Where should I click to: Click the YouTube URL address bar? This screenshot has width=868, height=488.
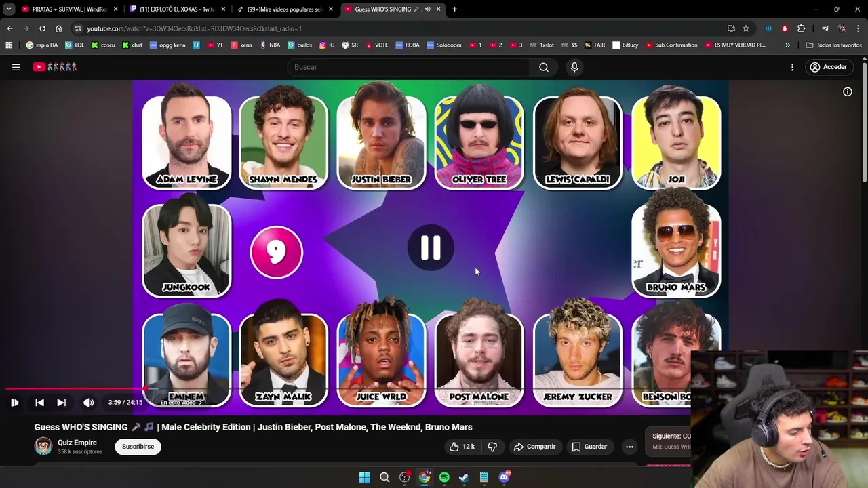coord(400,28)
